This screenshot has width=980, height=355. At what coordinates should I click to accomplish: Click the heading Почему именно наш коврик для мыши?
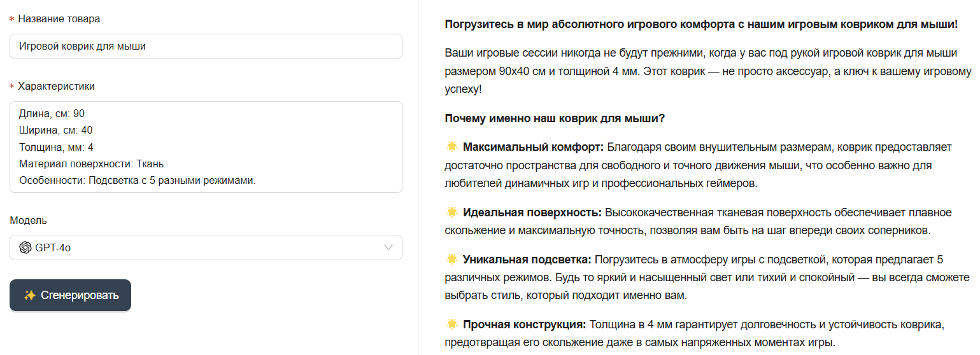coord(555,118)
